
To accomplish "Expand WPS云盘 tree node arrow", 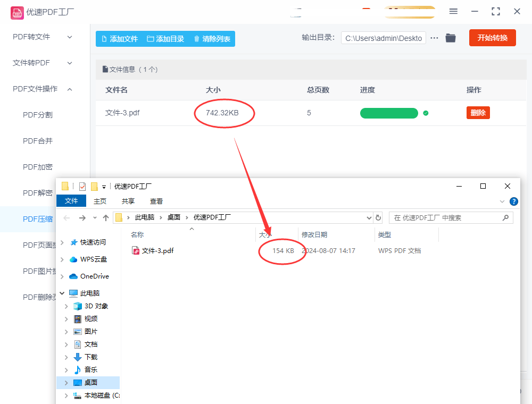I will (x=62, y=259).
